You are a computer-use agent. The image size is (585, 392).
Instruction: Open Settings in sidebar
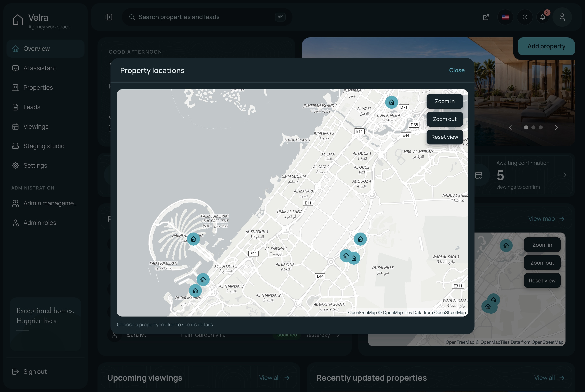(45, 165)
